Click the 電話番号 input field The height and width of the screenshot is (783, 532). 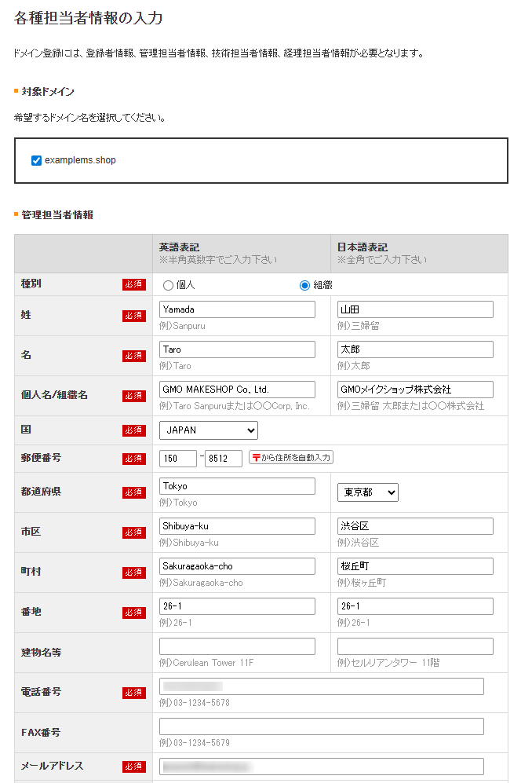tap(322, 686)
